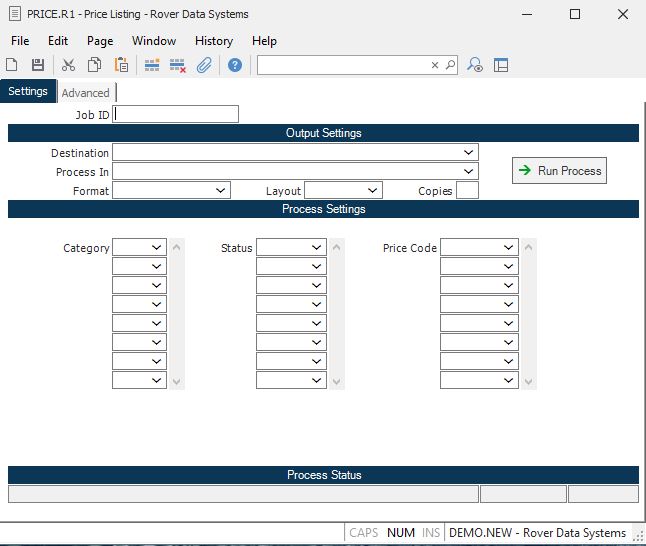Click the Paste clipboard icon

(121, 65)
